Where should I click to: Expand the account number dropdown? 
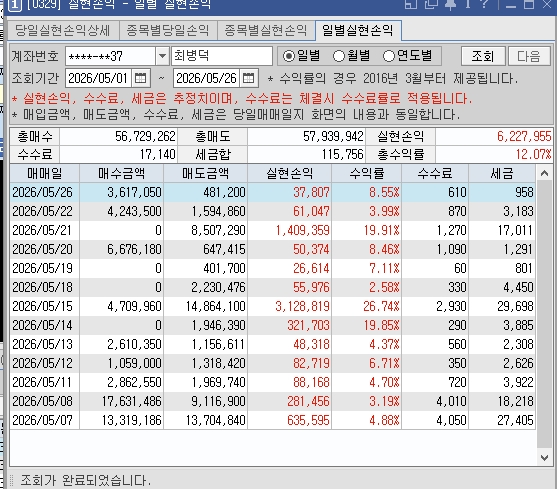point(162,56)
